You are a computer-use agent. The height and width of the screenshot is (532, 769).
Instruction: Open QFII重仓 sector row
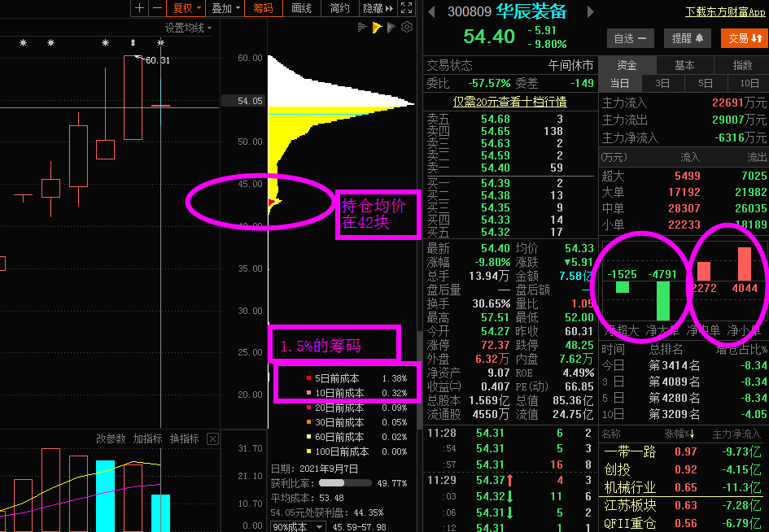click(x=684, y=523)
